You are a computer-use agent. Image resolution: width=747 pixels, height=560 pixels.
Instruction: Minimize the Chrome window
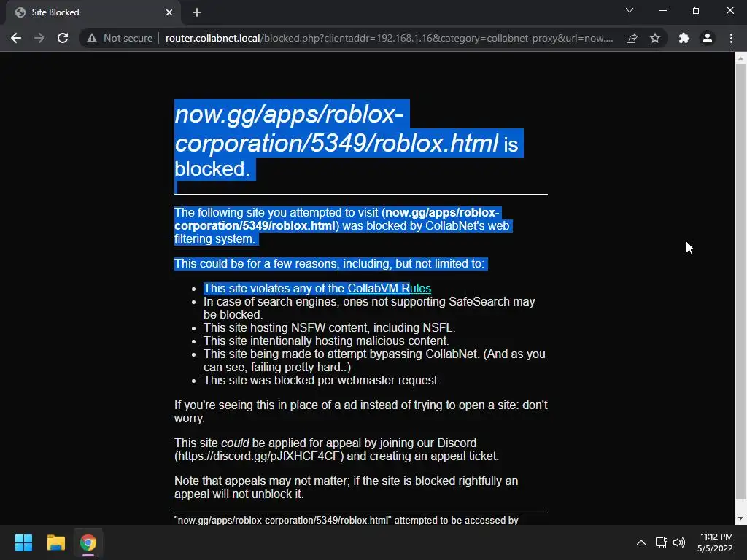tap(662, 10)
